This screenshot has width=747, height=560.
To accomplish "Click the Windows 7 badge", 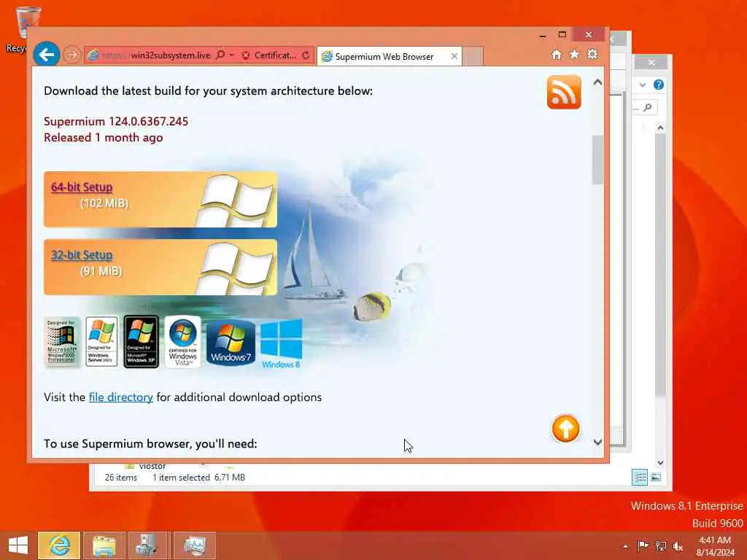I will click(231, 343).
